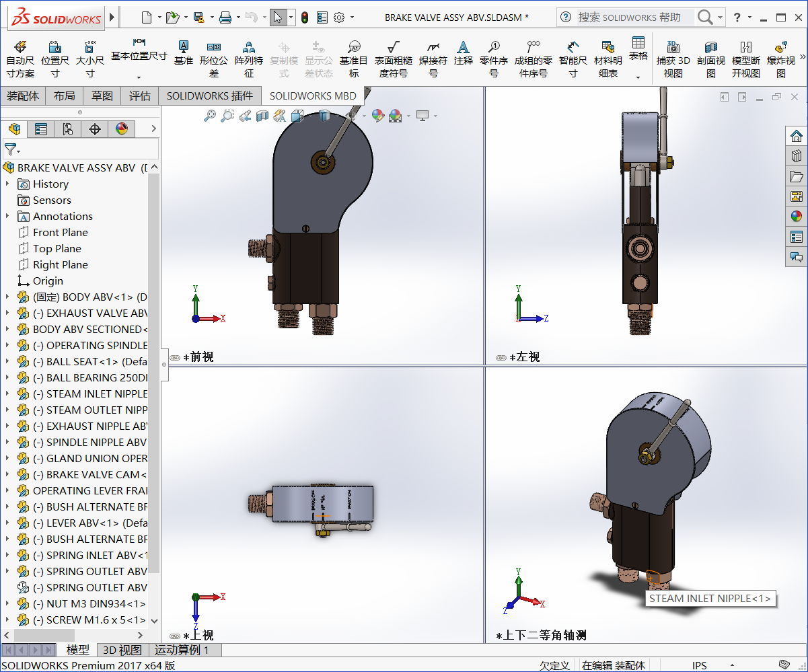
Task: Select the 智能尺寸 tool
Action: click(x=573, y=58)
